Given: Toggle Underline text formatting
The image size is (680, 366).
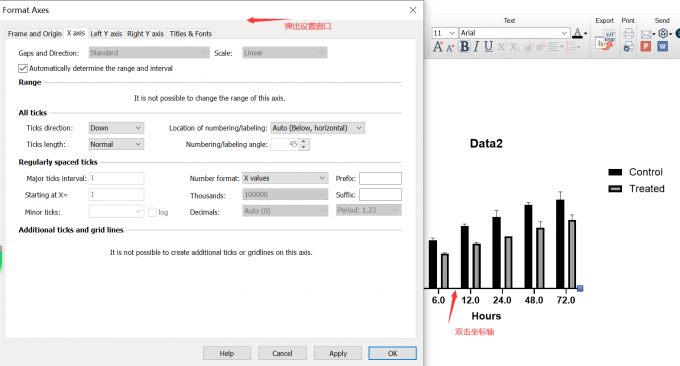Looking at the screenshot, I should 488,46.
